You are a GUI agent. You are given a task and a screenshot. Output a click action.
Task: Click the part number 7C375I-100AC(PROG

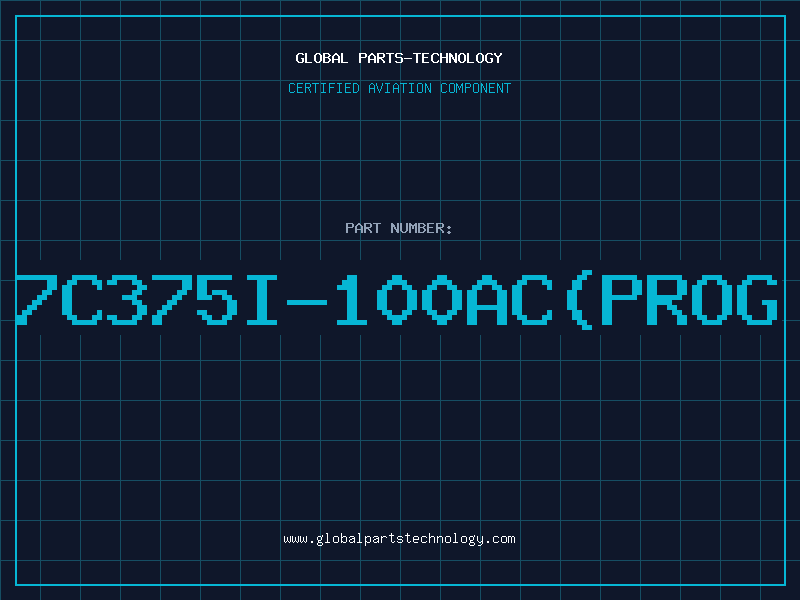397,300
